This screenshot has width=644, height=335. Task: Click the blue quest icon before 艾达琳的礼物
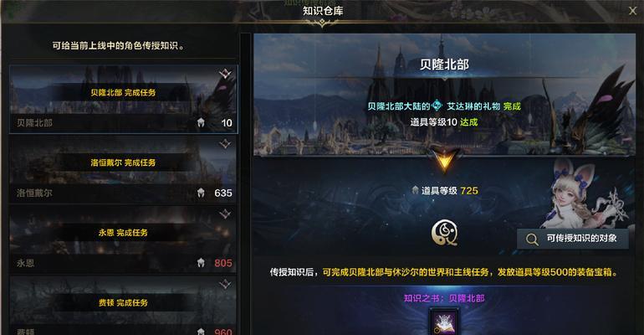[x=437, y=106]
